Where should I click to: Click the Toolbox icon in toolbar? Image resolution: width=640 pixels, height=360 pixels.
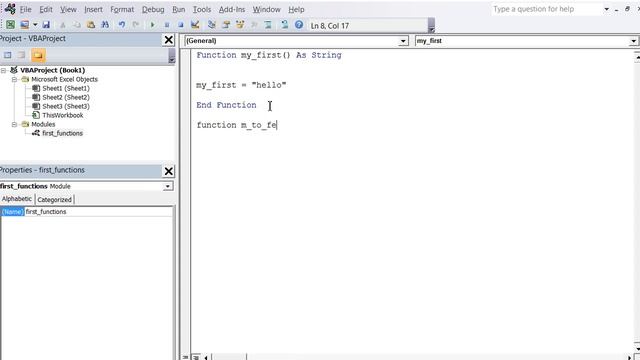click(x=254, y=25)
